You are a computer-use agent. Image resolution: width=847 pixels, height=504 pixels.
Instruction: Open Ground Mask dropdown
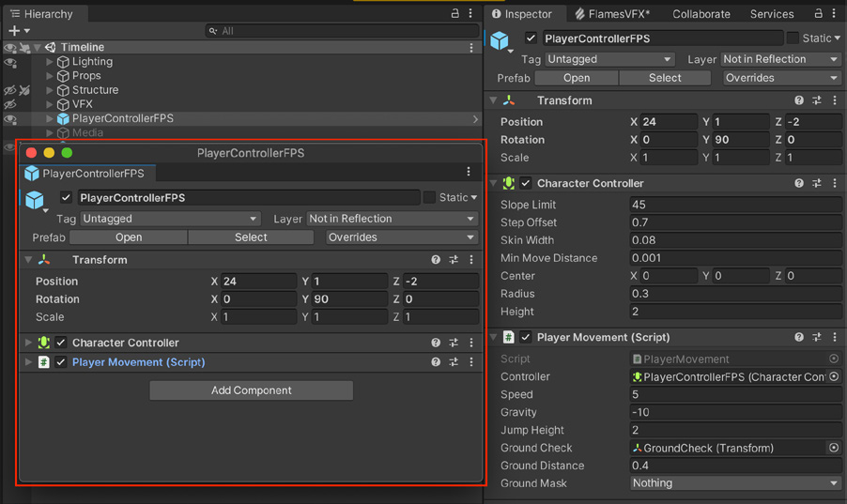pyautogui.click(x=735, y=483)
